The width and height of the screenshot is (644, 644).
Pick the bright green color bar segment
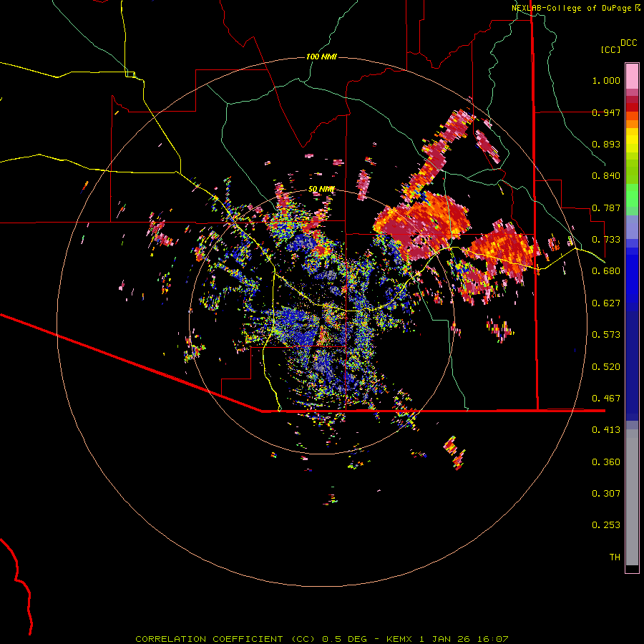632,195
